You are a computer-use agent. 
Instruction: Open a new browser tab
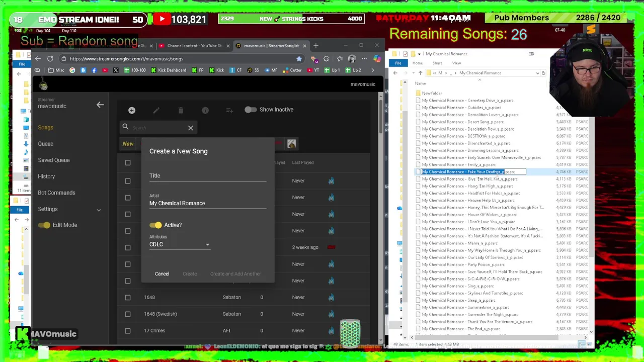coord(316,46)
